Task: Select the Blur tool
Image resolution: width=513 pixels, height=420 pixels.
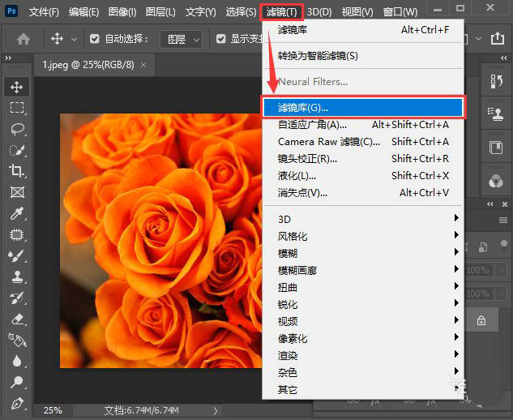Action: [17, 361]
